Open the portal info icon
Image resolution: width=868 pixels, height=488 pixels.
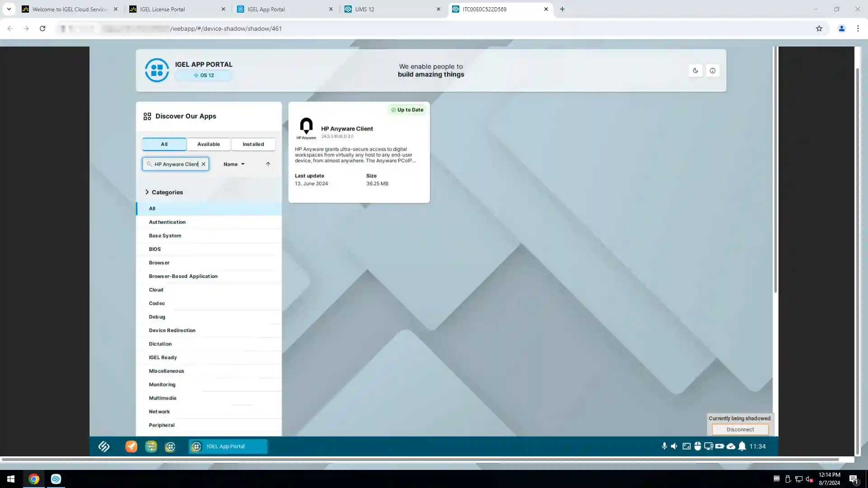(712, 70)
